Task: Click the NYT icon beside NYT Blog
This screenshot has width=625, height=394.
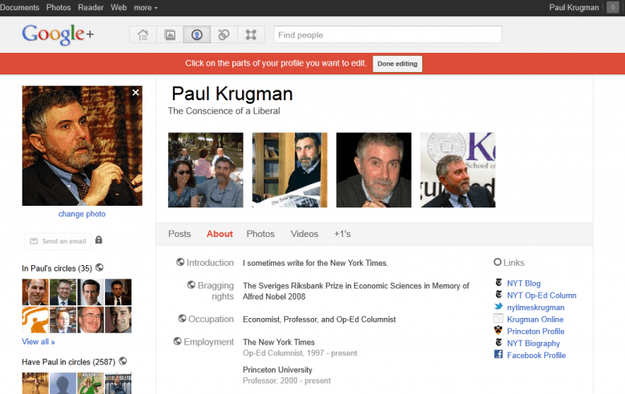Action: (x=499, y=282)
